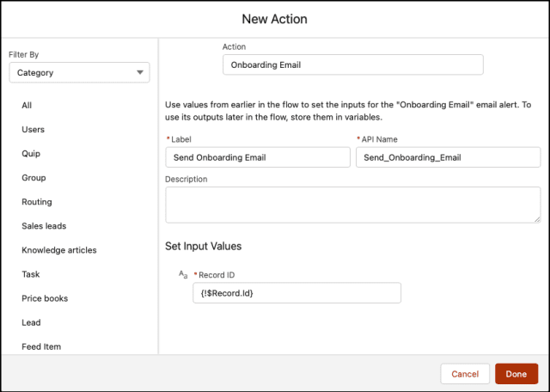Select the All category

click(27, 105)
